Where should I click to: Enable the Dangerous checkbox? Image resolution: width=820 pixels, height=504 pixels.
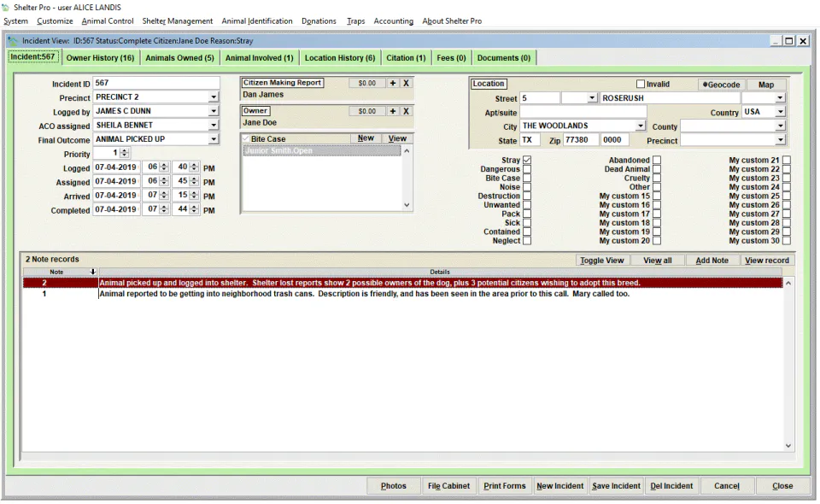coord(527,169)
